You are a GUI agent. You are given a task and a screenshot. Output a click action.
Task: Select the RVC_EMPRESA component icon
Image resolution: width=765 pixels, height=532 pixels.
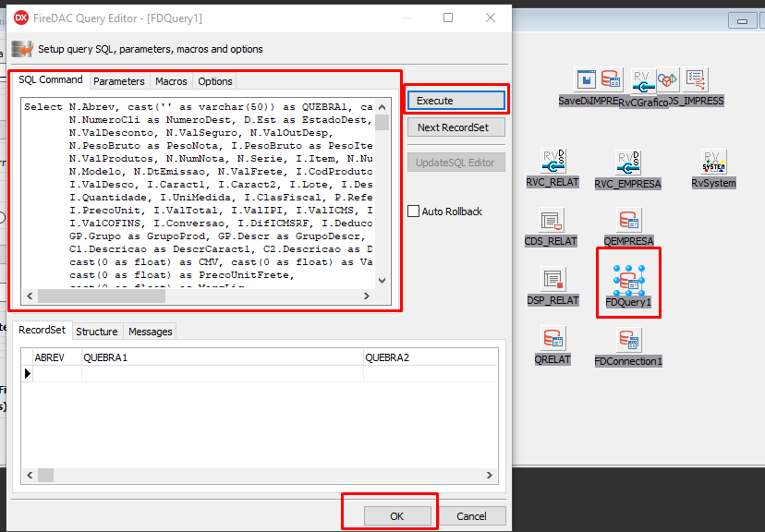click(x=628, y=163)
